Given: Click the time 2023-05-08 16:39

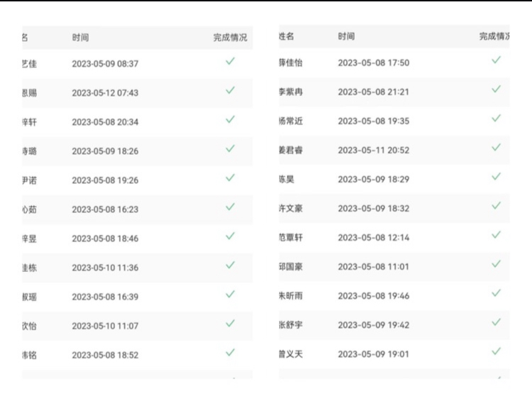Looking at the screenshot, I should (x=105, y=297).
